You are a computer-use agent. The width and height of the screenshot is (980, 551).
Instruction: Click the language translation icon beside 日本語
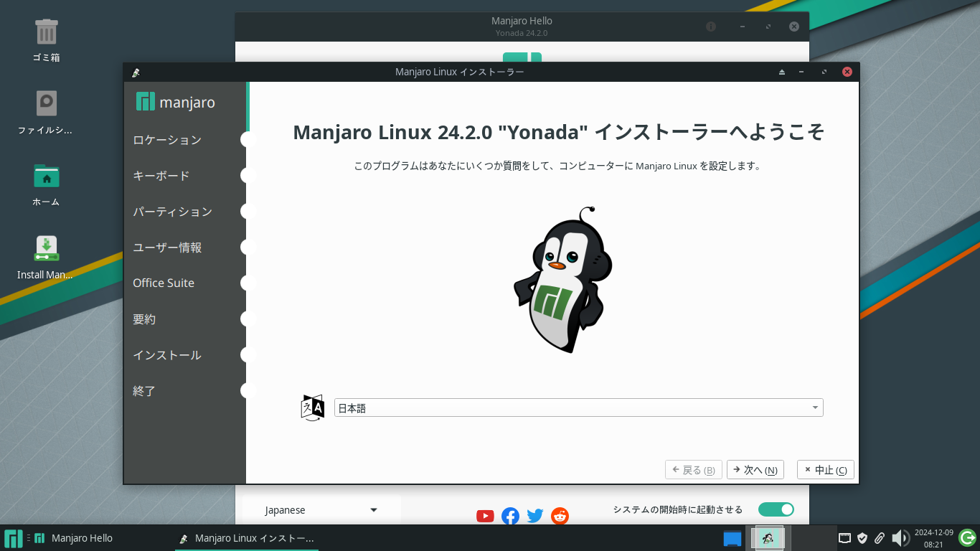(313, 408)
